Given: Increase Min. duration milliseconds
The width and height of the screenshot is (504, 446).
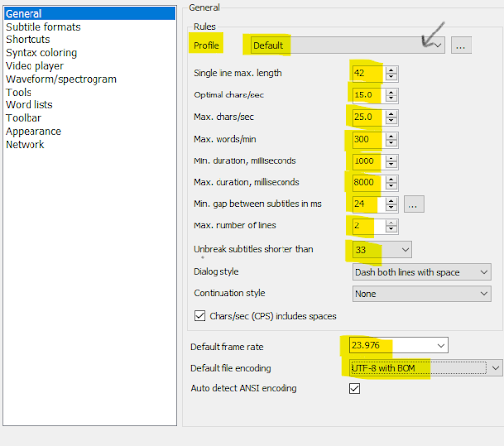Looking at the screenshot, I should (391, 158).
